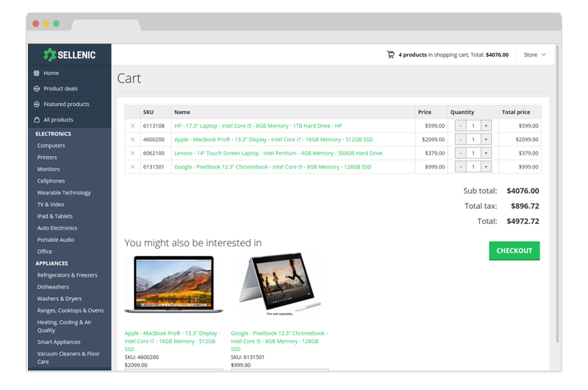Image resolution: width=588 pixels, height=390 pixels.
Task: Click the Product deals icon
Action: 36,88
